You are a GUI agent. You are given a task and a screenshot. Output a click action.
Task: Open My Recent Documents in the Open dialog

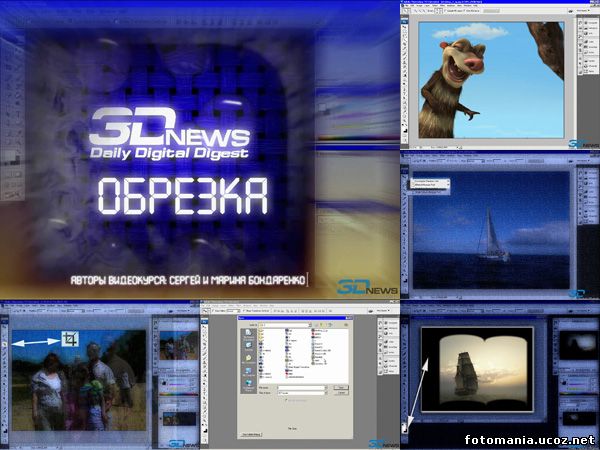248,335
